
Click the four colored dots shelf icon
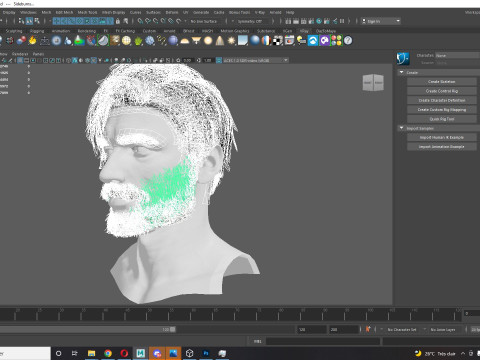click(x=336, y=41)
